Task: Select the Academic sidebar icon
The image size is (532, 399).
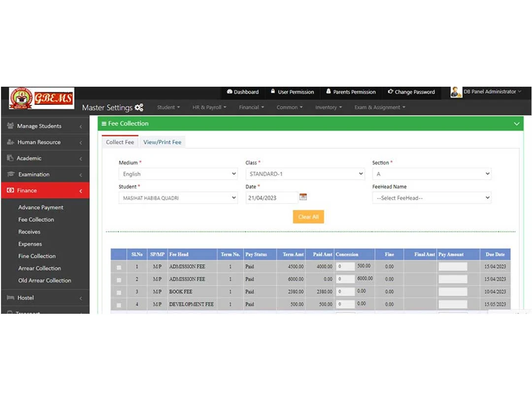Action: pos(11,158)
